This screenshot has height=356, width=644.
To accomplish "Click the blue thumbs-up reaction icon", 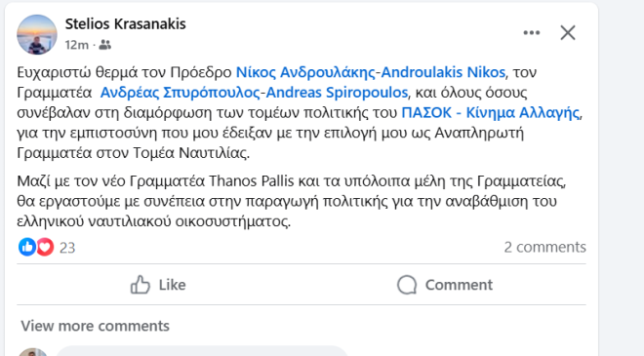I will tap(27, 247).
